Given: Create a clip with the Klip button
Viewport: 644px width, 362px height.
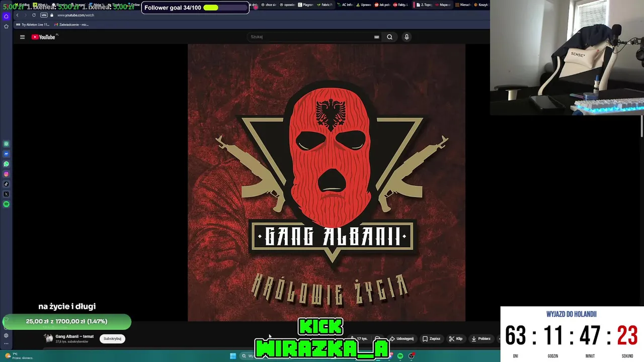Looking at the screenshot, I should coord(455,338).
